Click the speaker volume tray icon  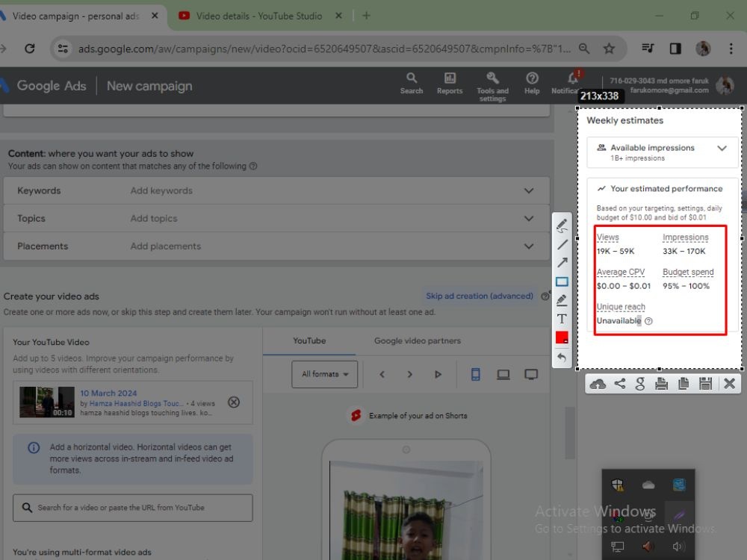(x=678, y=547)
